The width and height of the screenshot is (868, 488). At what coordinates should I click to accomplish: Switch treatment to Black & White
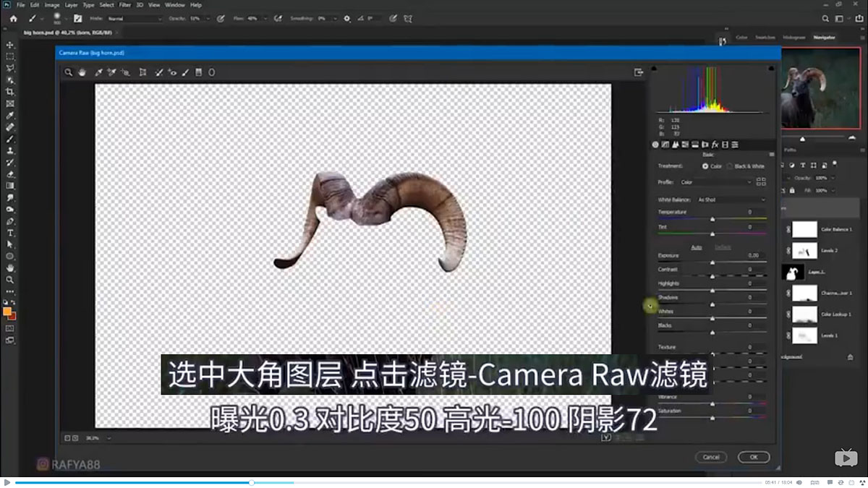[x=730, y=166]
